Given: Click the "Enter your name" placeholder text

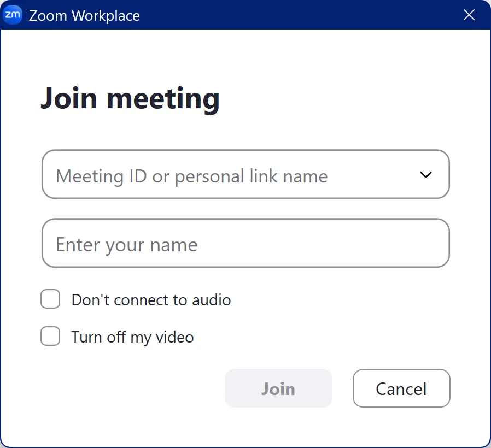Looking at the screenshot, I should coord(126,244).
